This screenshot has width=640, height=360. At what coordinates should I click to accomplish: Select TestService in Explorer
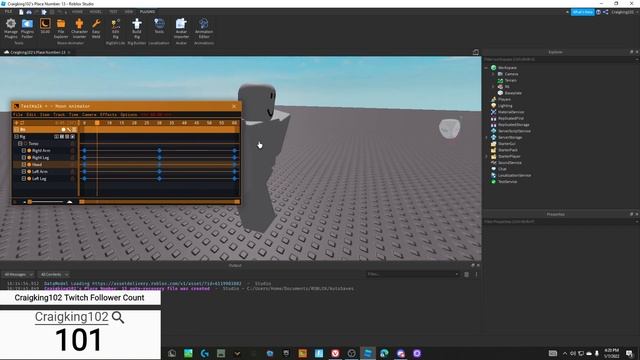504,182
